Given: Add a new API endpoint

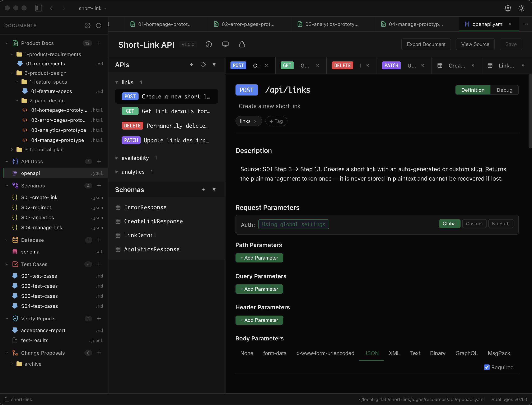Looking at the screenshot, I should pos(191,65).
